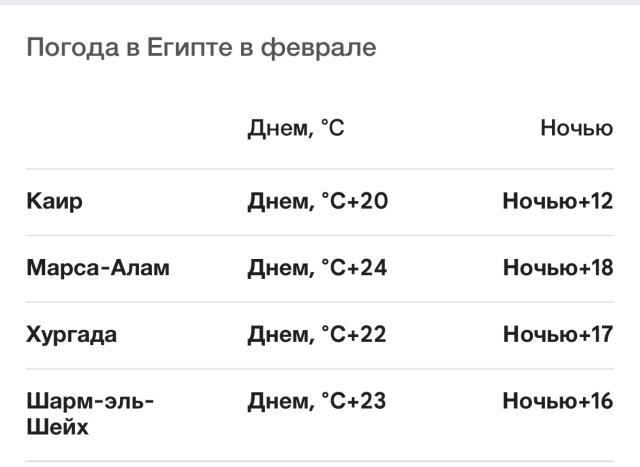Click the gray strip above the heading

pyautogui.click(x=320, y=3)
